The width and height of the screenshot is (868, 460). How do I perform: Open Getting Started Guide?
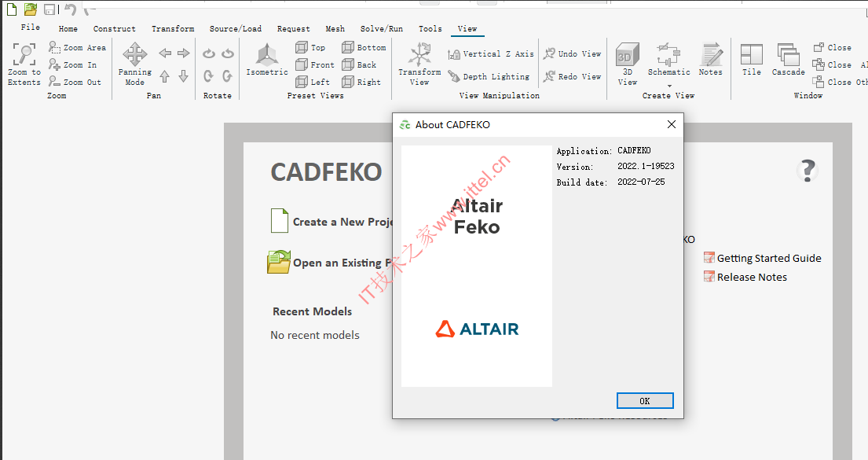tap(762, 258)
